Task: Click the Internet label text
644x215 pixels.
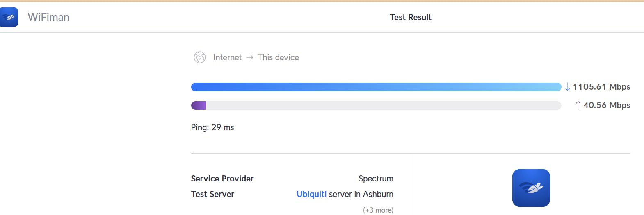Action: coord(227,57)
